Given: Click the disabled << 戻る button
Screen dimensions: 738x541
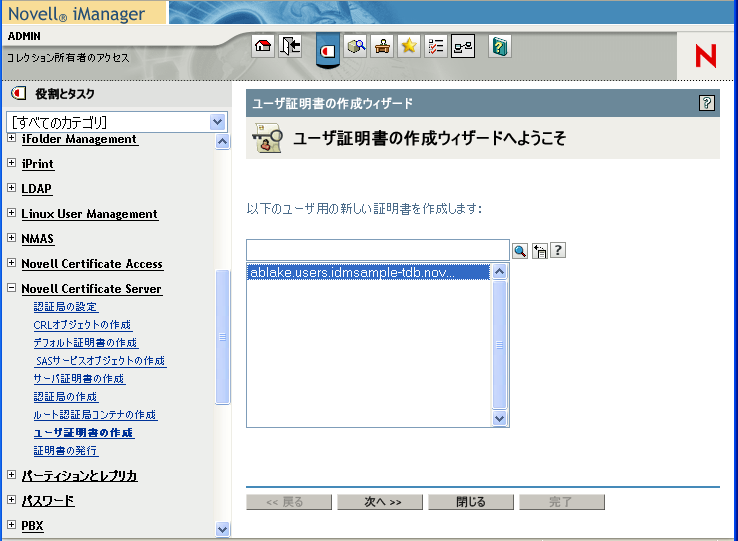Looking at the screenshot, I should point(289,502).
